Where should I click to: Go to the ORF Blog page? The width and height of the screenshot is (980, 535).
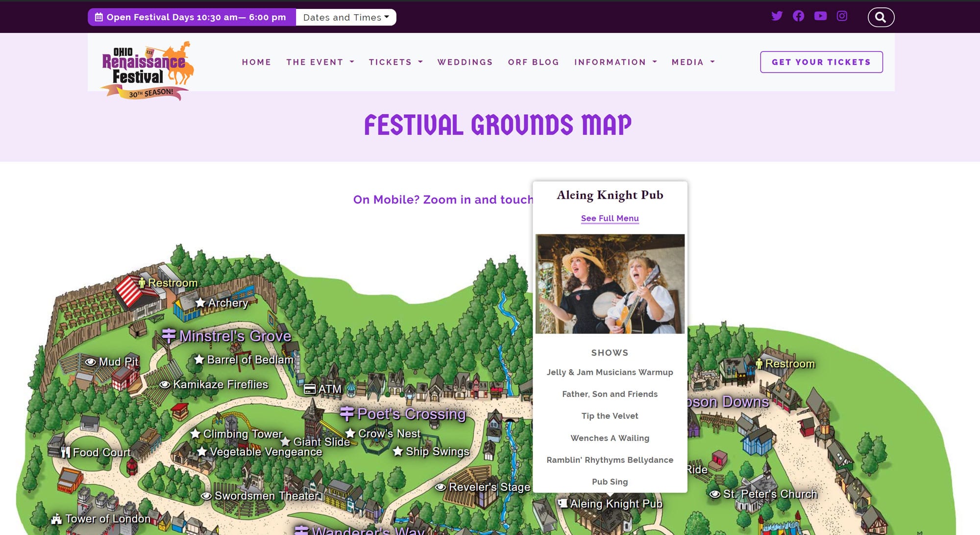533,62
